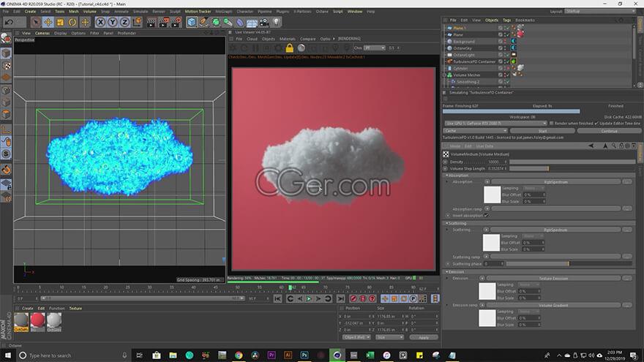Click the Density value field
The width and height of the screenshot is (644, 362).
tap(497, 162)
